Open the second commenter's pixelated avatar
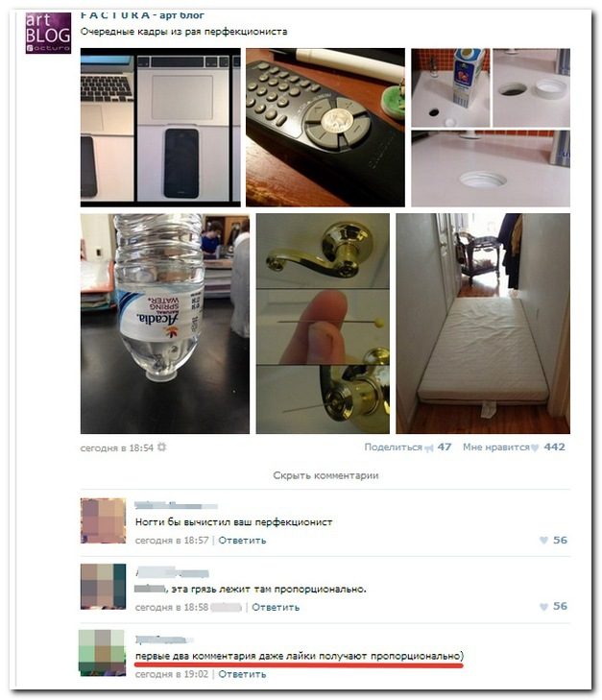The height and width of the screenshot is (700, 602). (103, 587)
